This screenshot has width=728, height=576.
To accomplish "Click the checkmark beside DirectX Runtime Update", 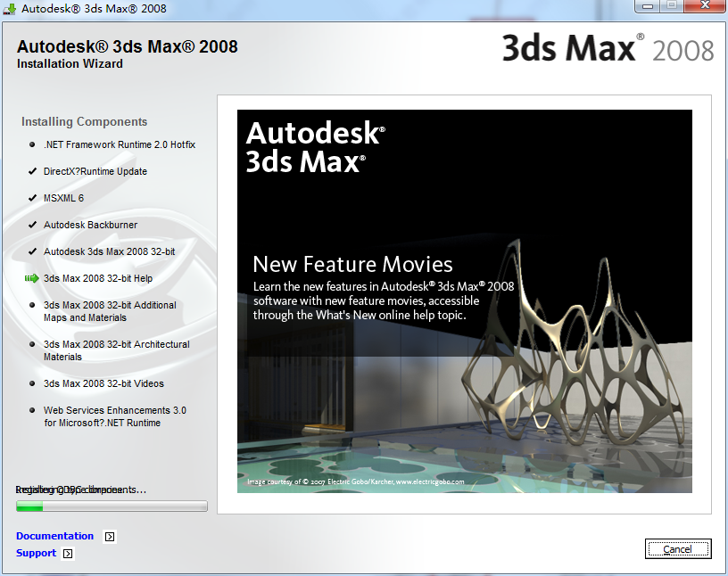I will pos(32,171).
